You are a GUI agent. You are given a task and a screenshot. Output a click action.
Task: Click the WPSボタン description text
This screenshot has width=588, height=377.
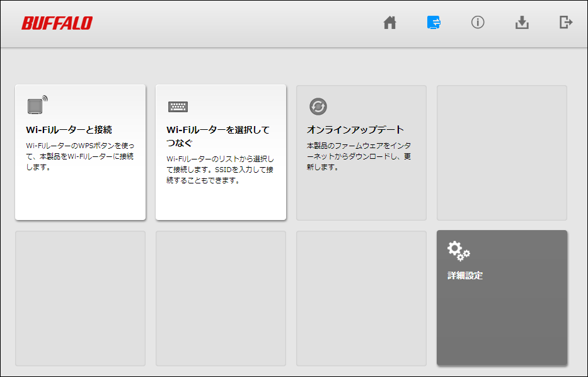pos(79,156)
